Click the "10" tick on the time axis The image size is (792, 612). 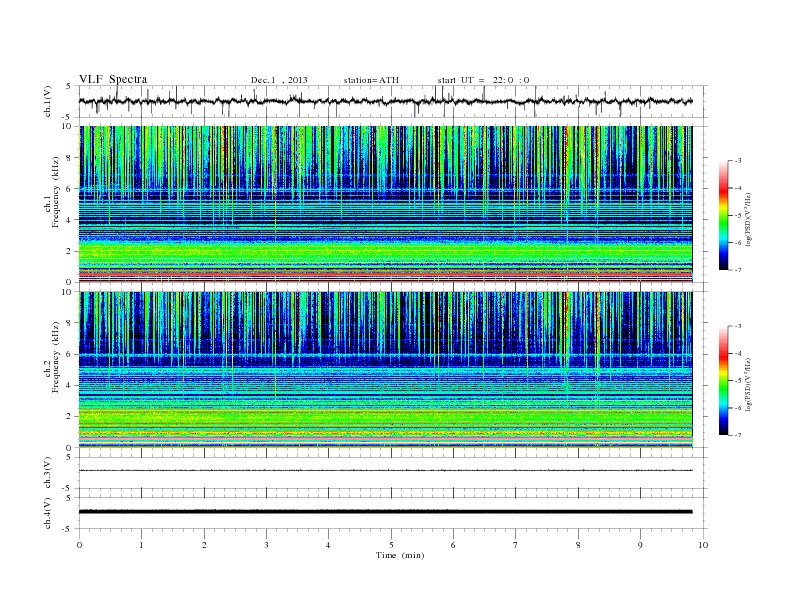[703, 545]
